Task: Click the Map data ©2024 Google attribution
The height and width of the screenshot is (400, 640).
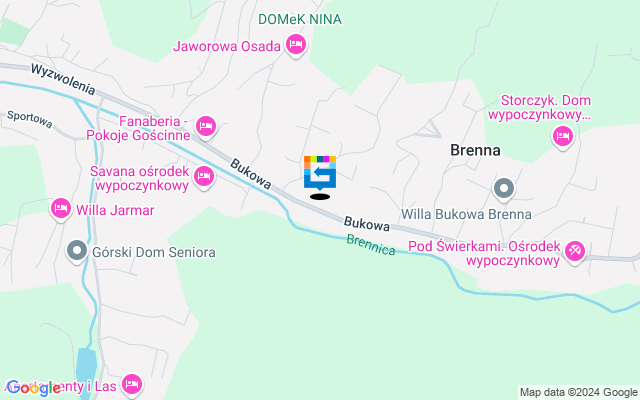Action: [578, 392]
